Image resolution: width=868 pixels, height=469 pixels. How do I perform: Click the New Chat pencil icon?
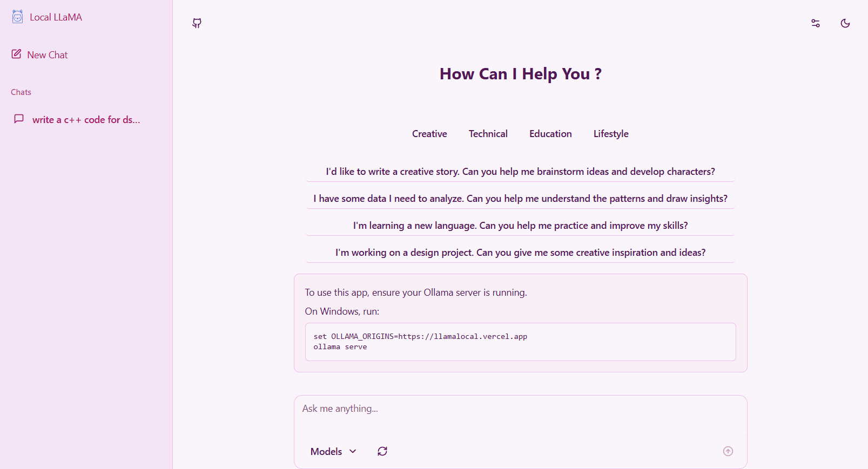(17, 54)
